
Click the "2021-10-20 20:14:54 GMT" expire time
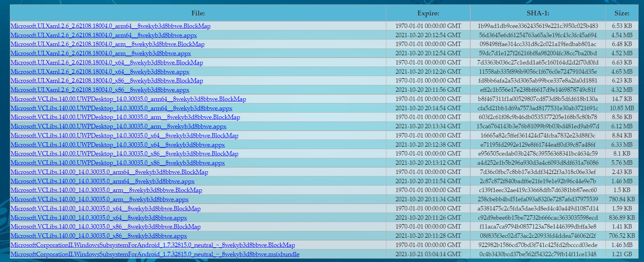428,108
